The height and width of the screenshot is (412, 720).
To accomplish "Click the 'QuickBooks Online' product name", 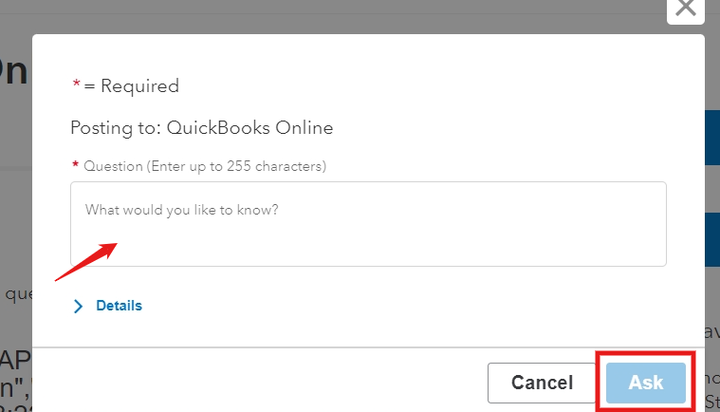I will (250, 128).
